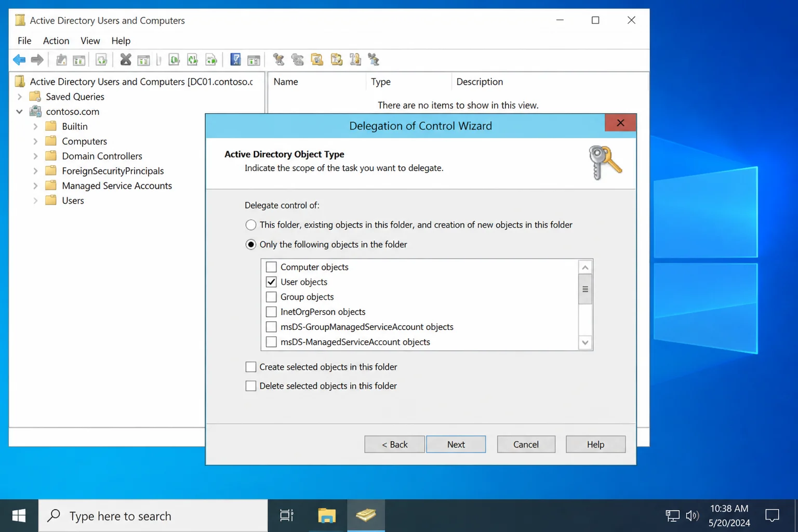Click the add to group toolbar icon
798x532 pixels.
tap(374, 60)
